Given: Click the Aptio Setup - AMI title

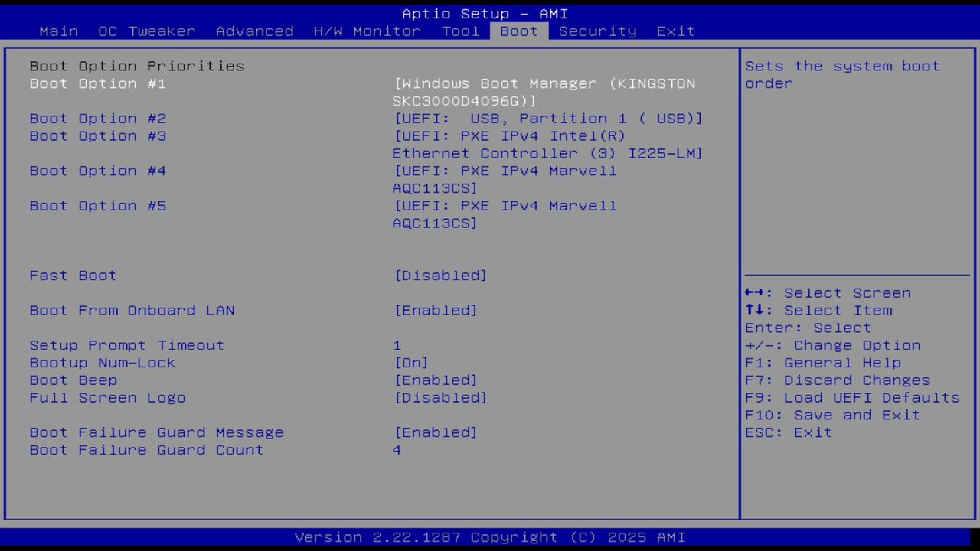Looking at the screenshot, I should [x=485, y=14].
